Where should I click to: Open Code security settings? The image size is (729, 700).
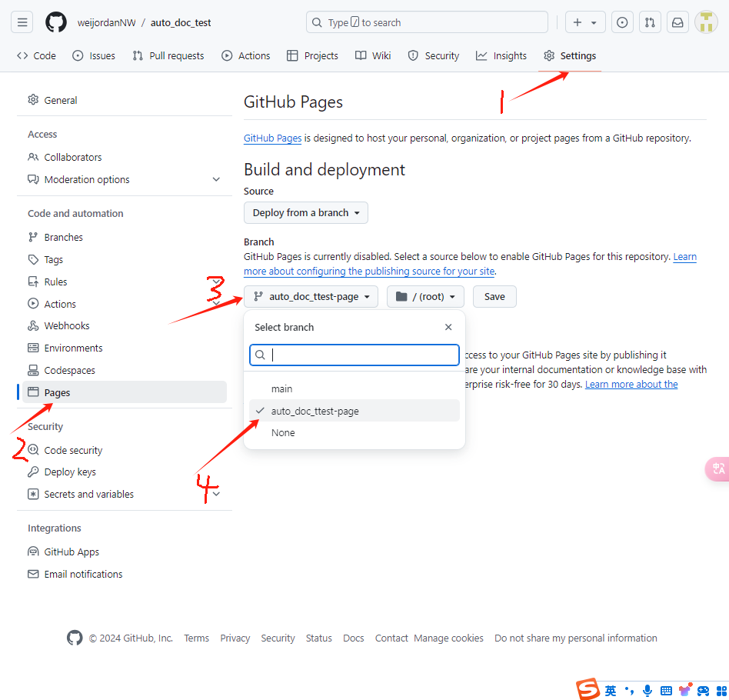click(124, 450)
